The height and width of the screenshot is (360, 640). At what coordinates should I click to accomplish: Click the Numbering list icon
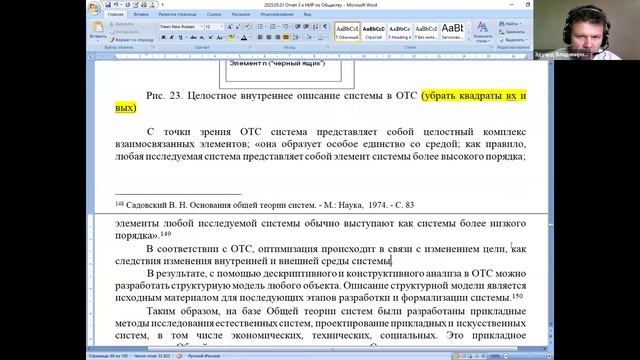273,27
